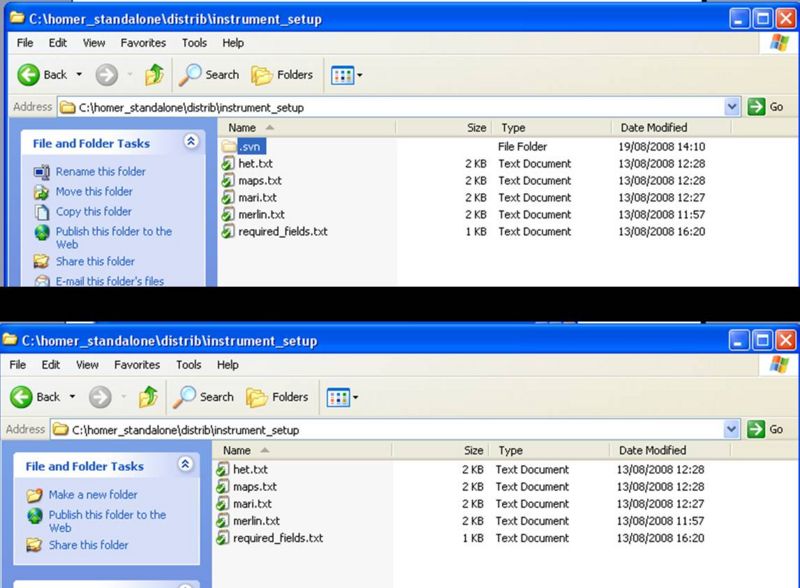Click the Up folder icon in top window

154,75
